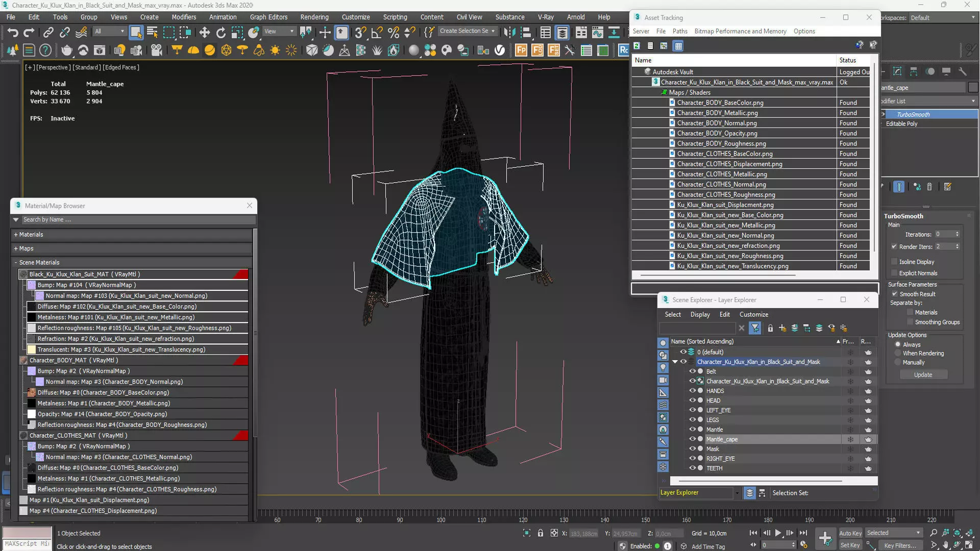This screenshot has height=551, width=980.
Task: Click Go to End playback icon
Action: (x=803, y=533)
